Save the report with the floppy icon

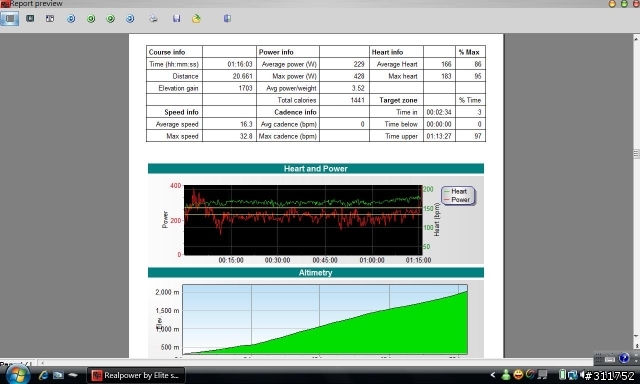(x=176, y=18)
